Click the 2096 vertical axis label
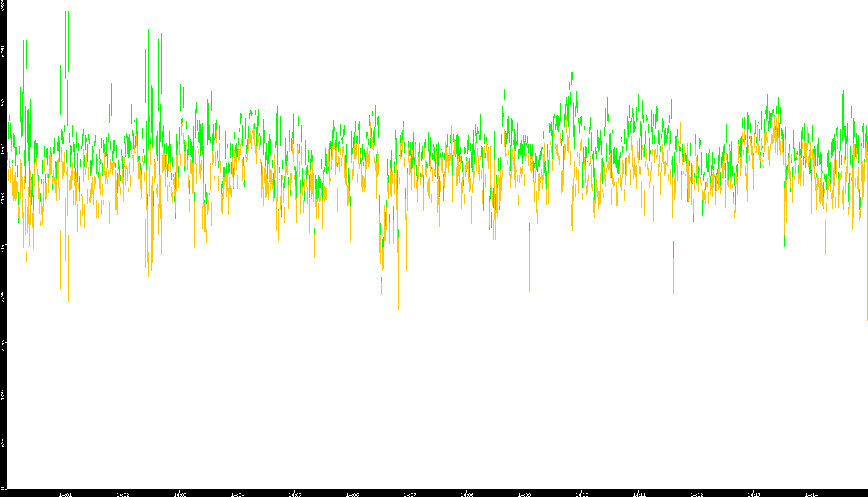 coord(3,345)
